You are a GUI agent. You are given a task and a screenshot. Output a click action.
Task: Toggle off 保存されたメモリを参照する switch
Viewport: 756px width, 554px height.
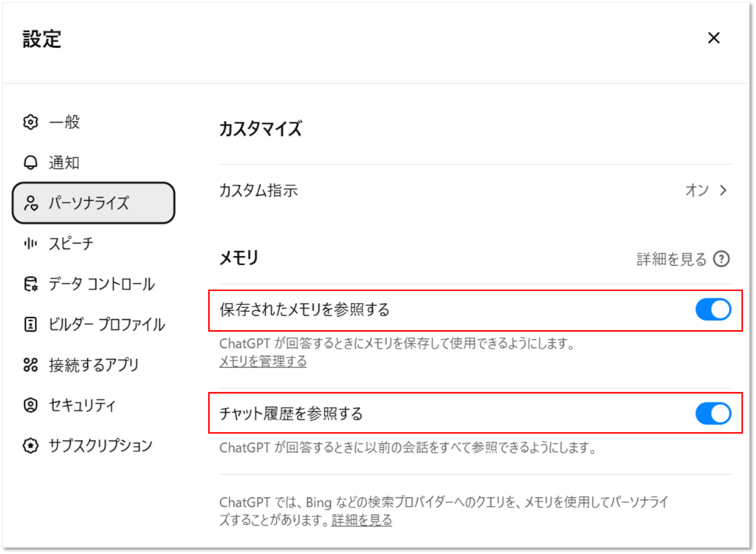coord(712,310)
